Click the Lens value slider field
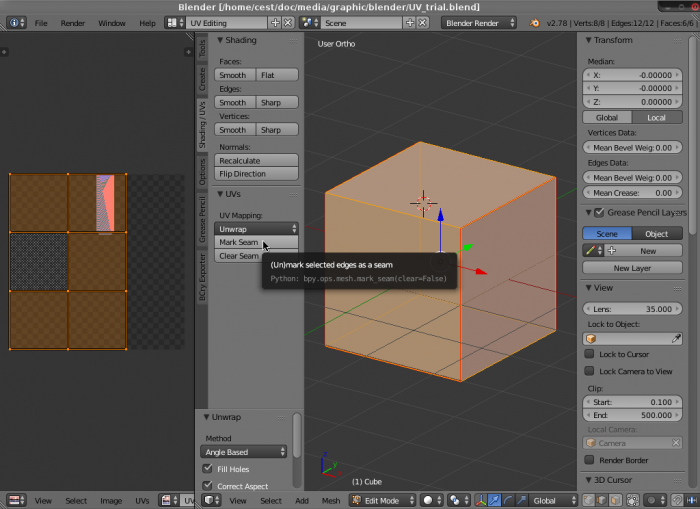Screen dimensions: 700x509 [x=630, y=309]
